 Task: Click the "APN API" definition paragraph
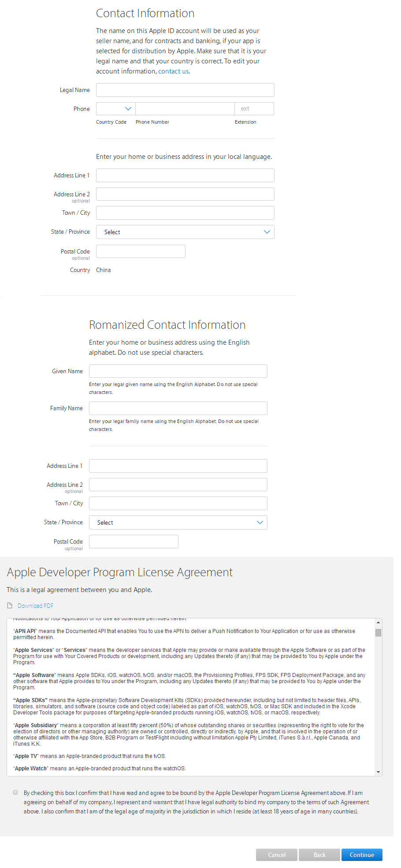(x=184, y=634)
